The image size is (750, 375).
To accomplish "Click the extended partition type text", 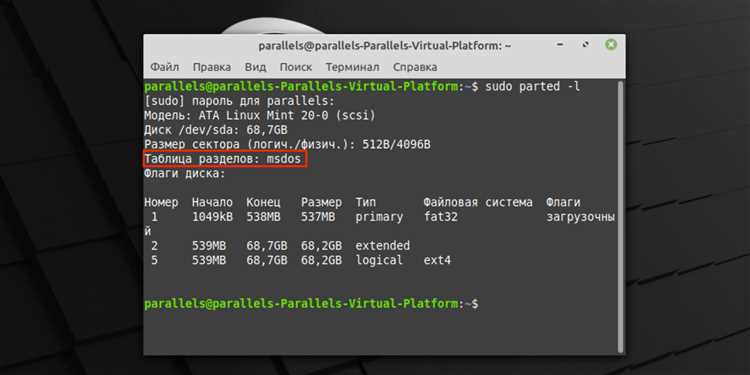I will 383,246.
